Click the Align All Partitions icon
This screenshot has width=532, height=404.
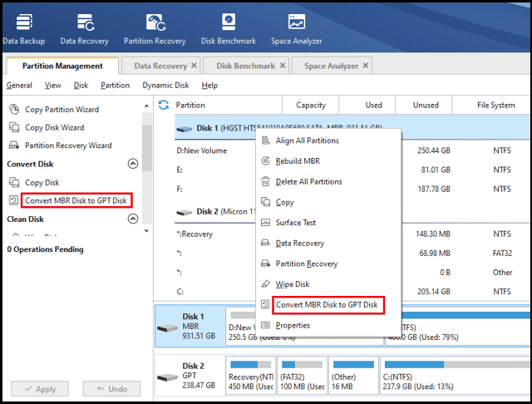(265, 140)
